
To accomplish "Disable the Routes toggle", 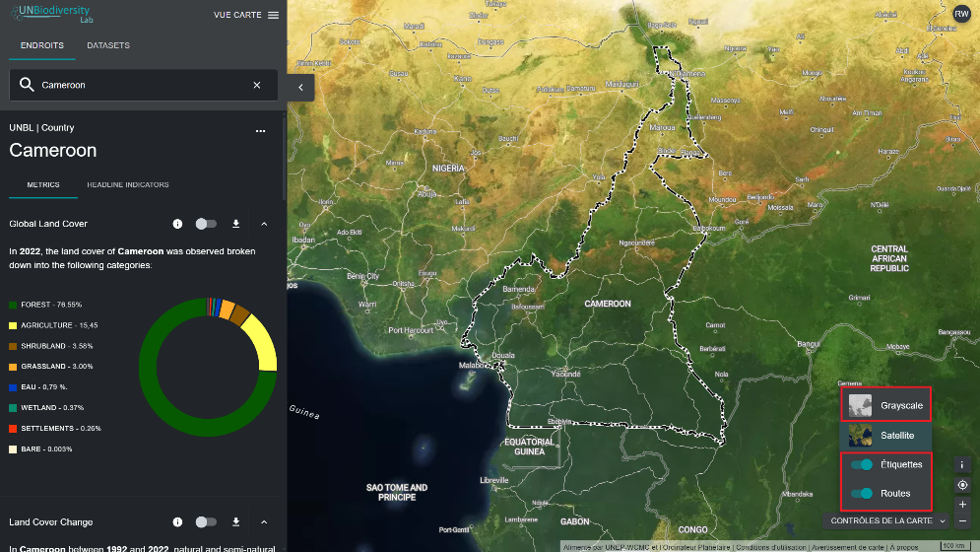I will (x=862, y=493).
